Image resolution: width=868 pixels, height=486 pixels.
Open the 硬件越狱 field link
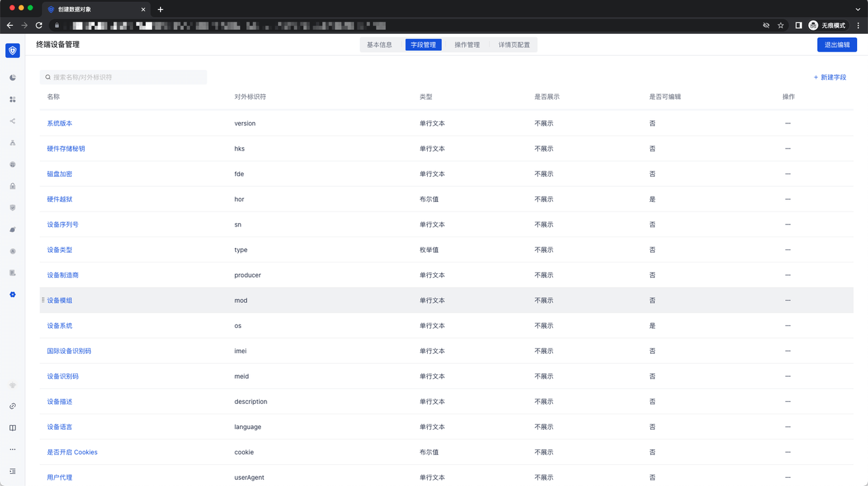59,199
